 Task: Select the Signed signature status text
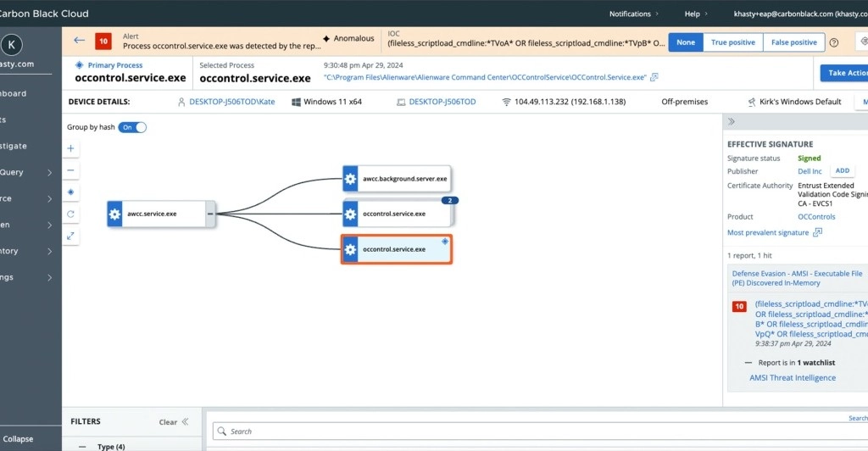[809, 159]
